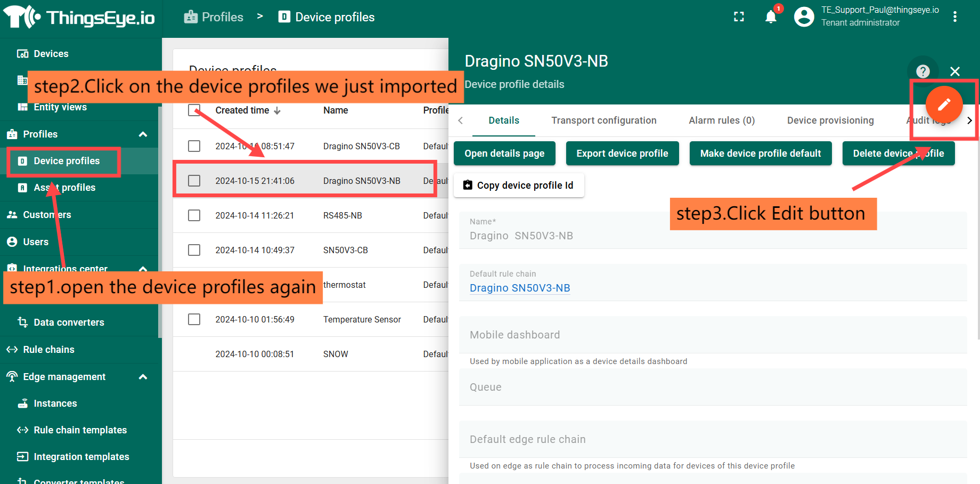980x484 pixels.
Task: Click the Users sidebar icon
Action: tap(12, 242)
